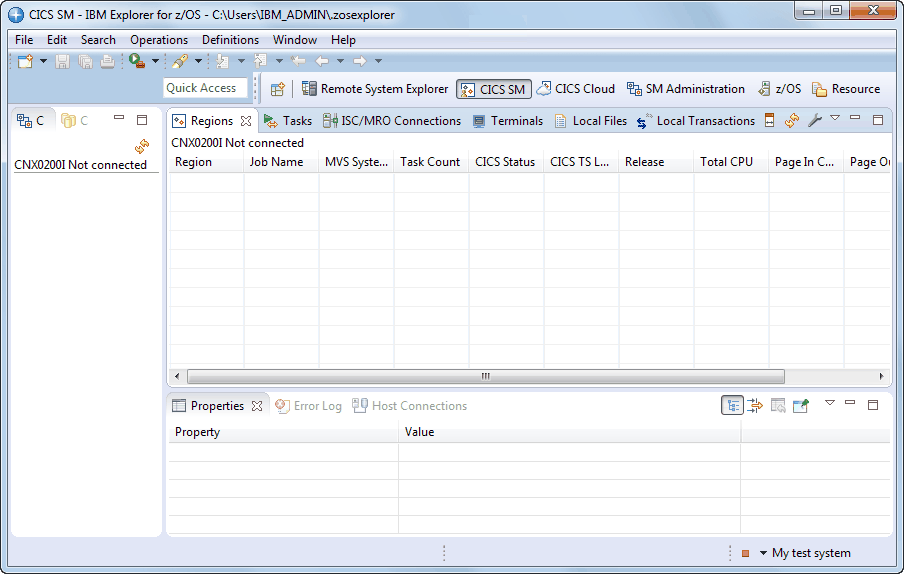This screenshot has height=574, width=904.
Task: Click the refresh icon in left panel
Action: pyautogui.click(x=142, y=146)
